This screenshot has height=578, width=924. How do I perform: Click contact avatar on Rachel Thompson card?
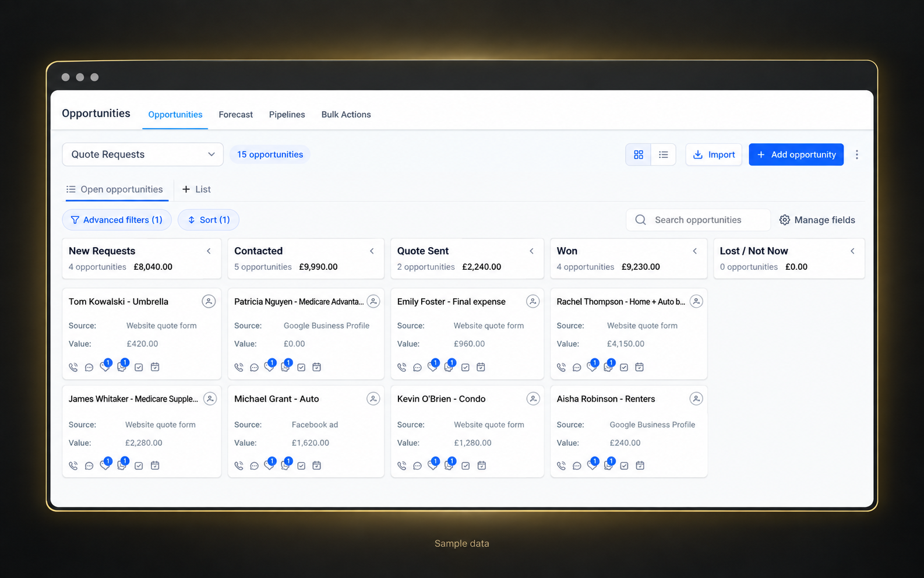696,301
